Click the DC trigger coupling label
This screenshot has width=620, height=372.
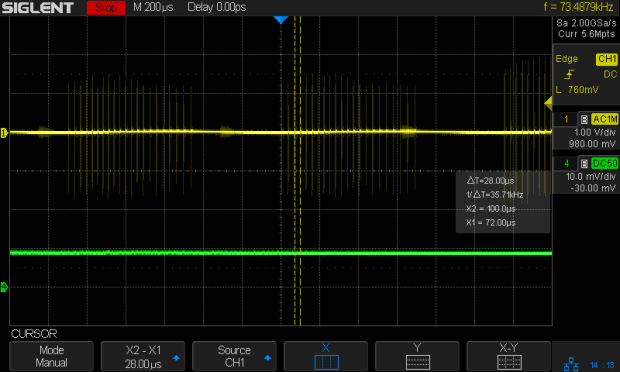610,74
